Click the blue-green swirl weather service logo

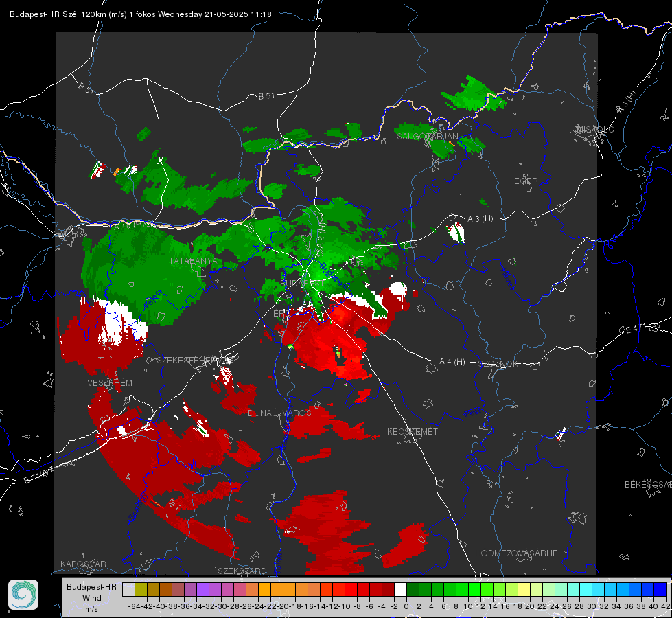pos(23,595)
